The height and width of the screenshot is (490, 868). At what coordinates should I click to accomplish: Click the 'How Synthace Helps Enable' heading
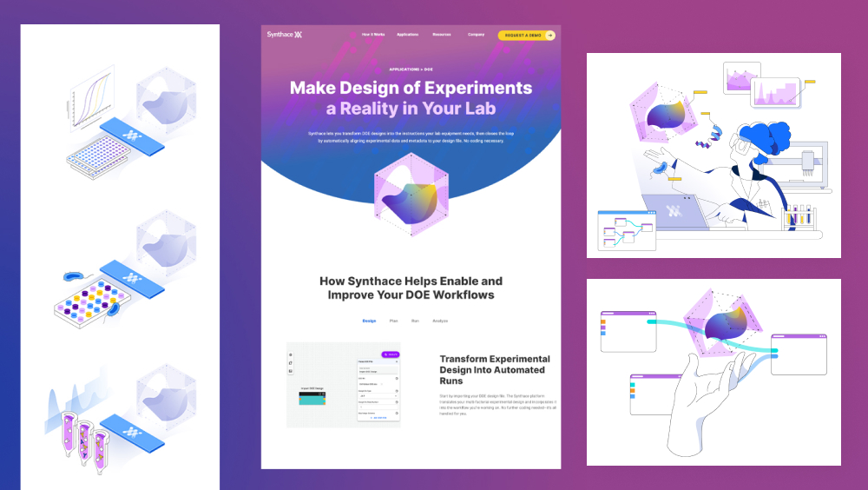411,288
